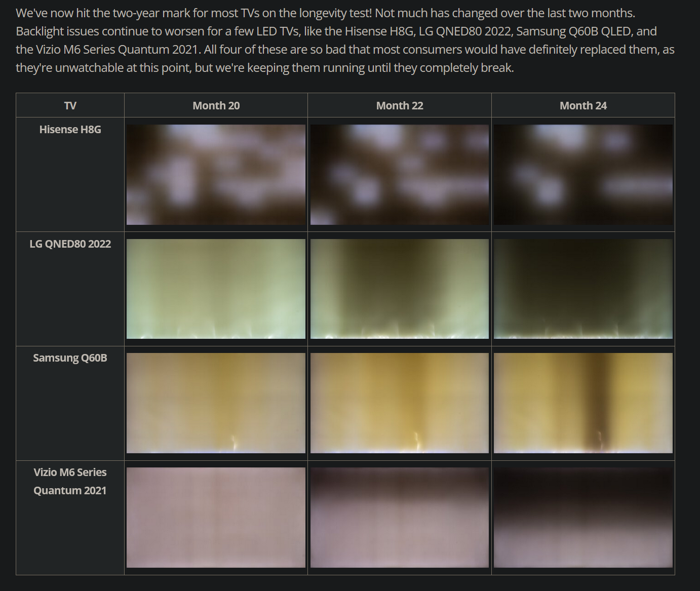Image resolution: width=700 pixels, height=591 pixels.
Task: Open Samsung Q60B Month 22 image
Action: [x=400, y=403]
